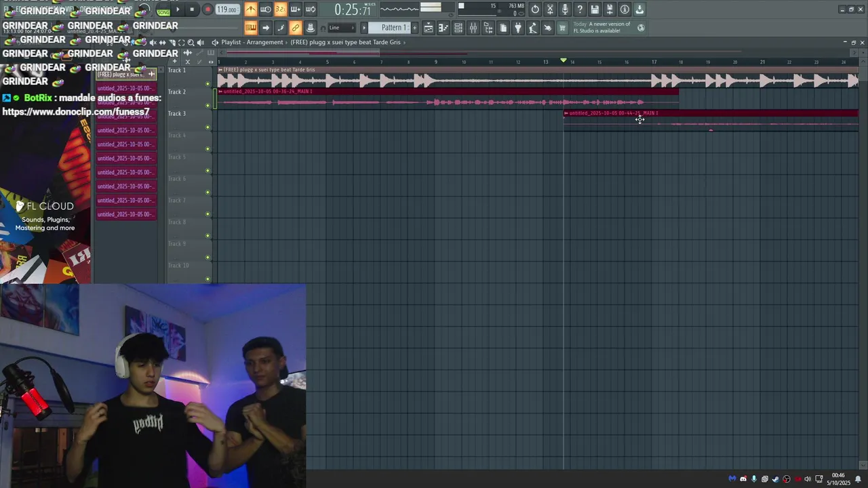Click the tempo tapper icon
This screenshot has height=488, width=868.
point(533,28)
